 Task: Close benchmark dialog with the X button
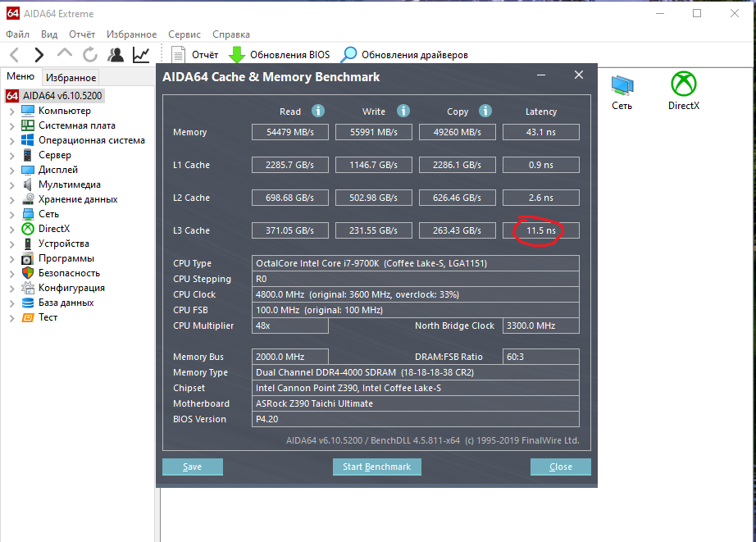(x=579, y=75)
